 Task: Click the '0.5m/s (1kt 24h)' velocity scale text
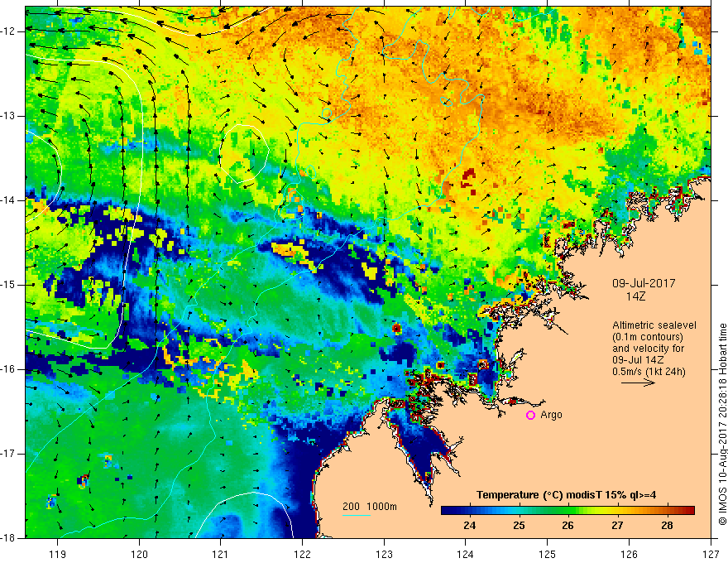[649, 372]
